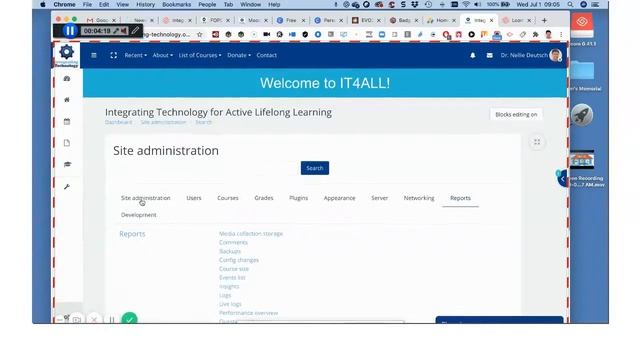Viewport: 640px width, 360px height.
Task: Switch to the EVO Chrome tab
Action: point(366,20)
